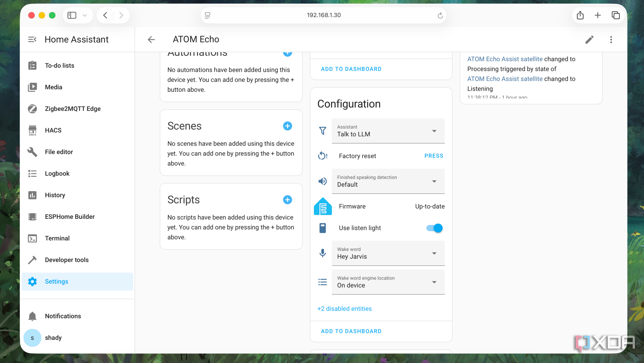Collapse the Home Assistant sidebar menu icon
Screen dimensions: 644x363
(32, 39)
